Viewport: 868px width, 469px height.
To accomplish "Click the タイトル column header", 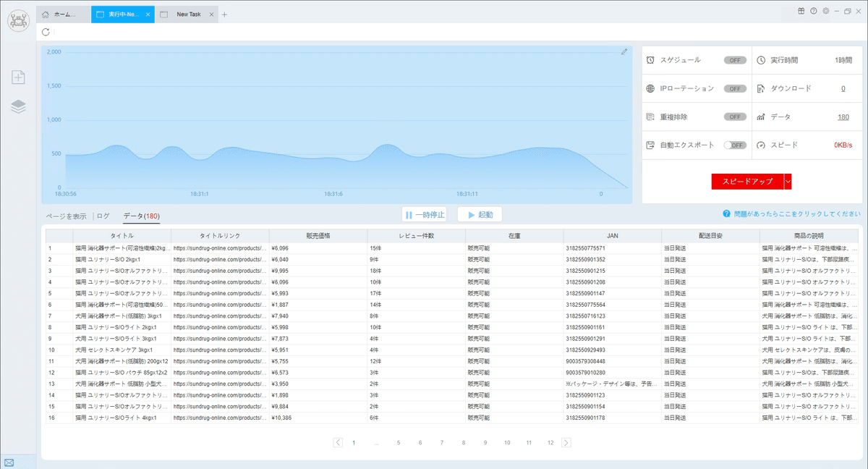I will click(122, 236).
